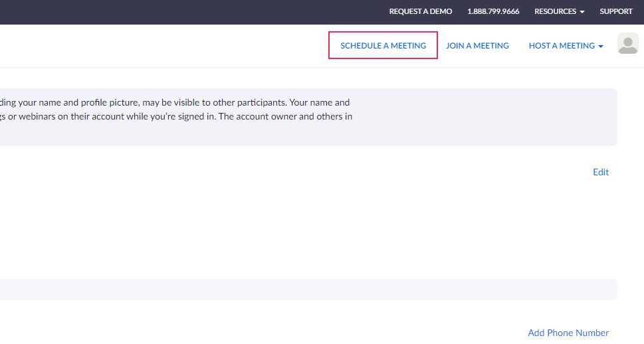Go to the Support page
The image size is (644, 344).
(x=616, y=11)
